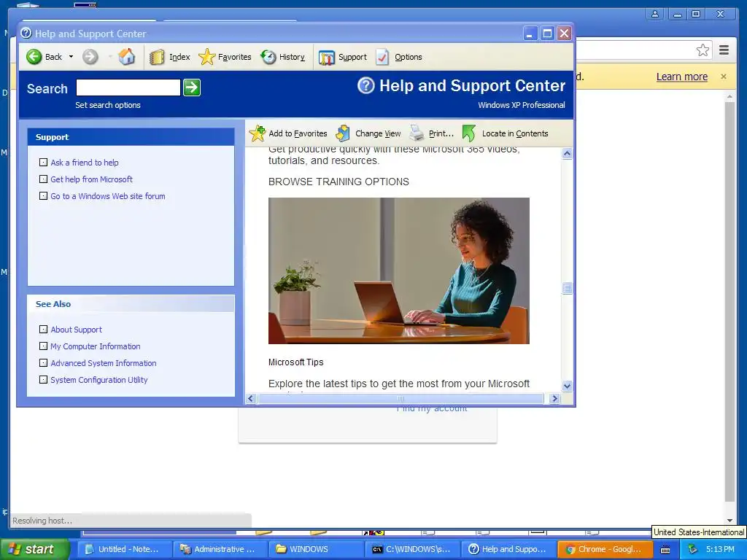
Task: Click BROWSE TRAINING OPTIONS text
Action: (338, 182)
